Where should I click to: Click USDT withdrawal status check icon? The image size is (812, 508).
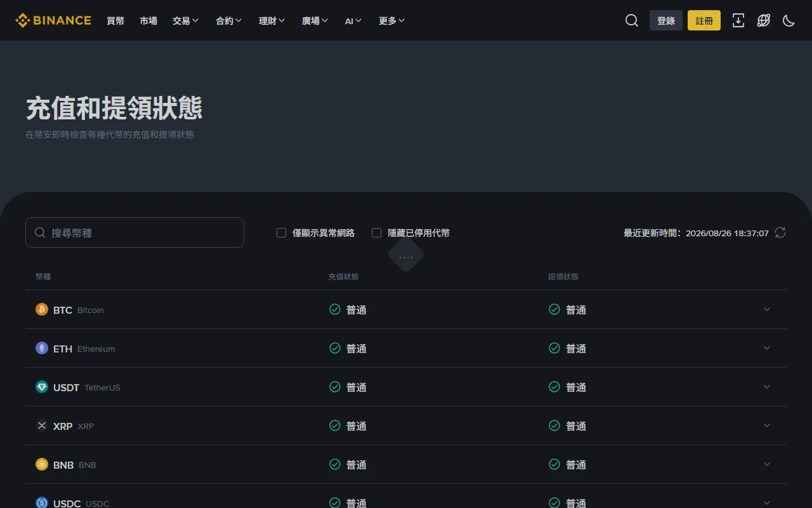click(554, 387)
